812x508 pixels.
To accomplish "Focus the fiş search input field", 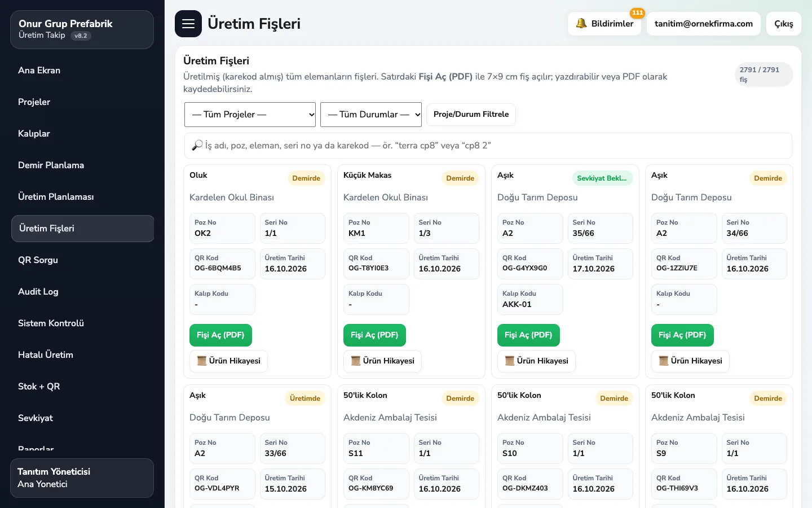I will (x=488, y=146).
